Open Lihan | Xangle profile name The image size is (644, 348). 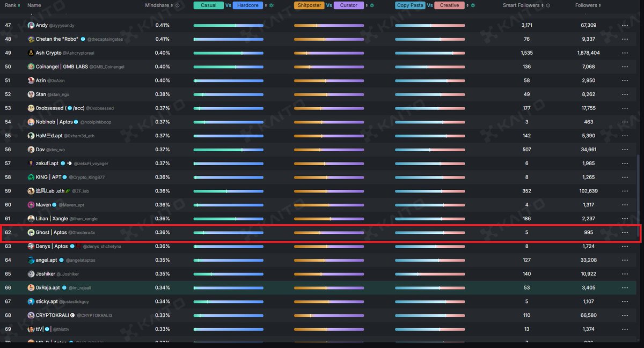pos(52,219)
